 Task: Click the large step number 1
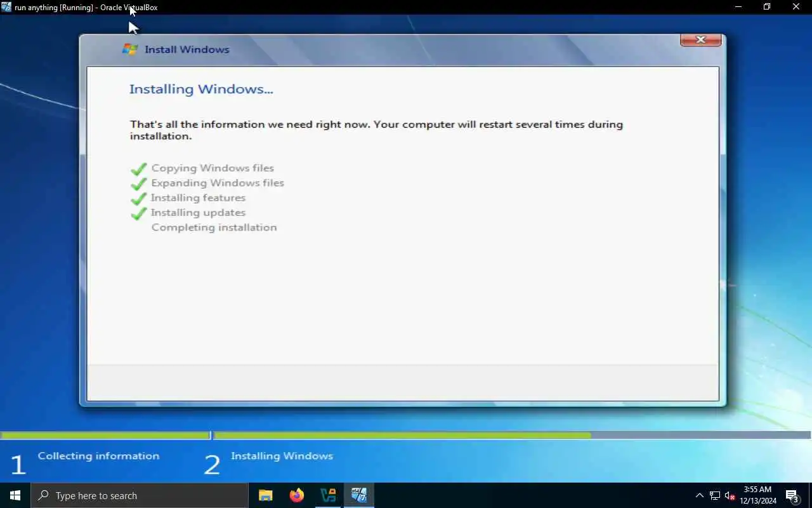click(x=18, y=465)
